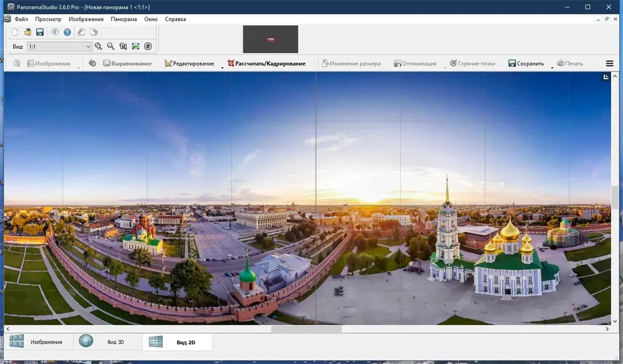Save project using the floppy disk icon

point(40,32)
